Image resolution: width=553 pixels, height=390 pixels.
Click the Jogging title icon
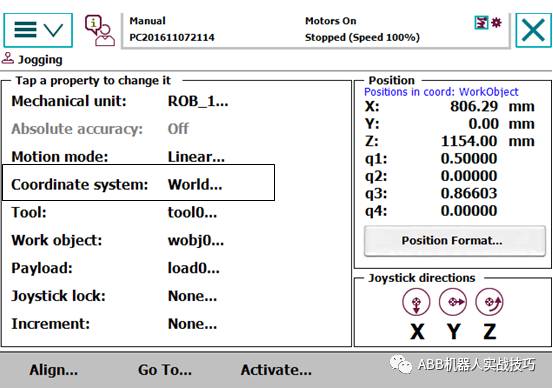click(x=8, y=59)
